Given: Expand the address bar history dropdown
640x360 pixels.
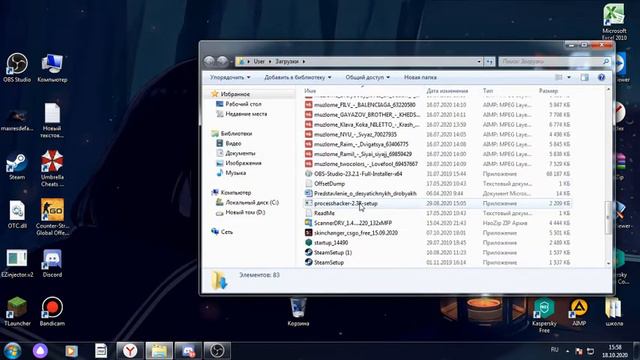Looking at the screenshot, I should pyautogui.click(x=479, y=62).
